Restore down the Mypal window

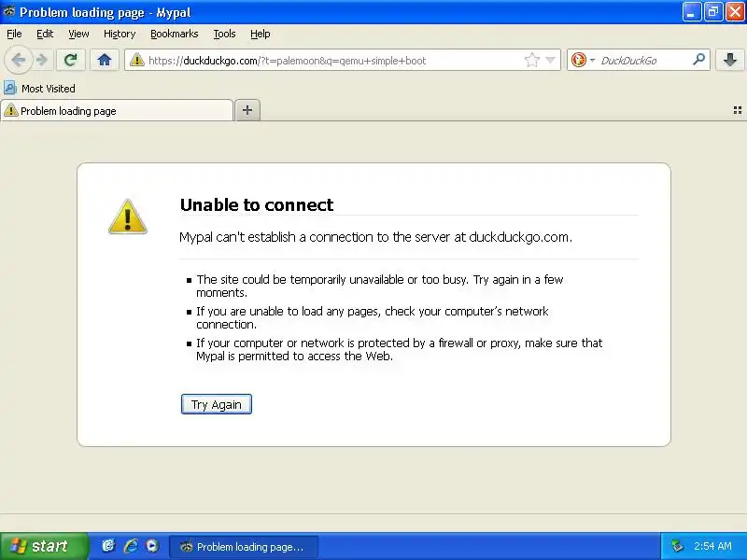(x=713, y=12)
